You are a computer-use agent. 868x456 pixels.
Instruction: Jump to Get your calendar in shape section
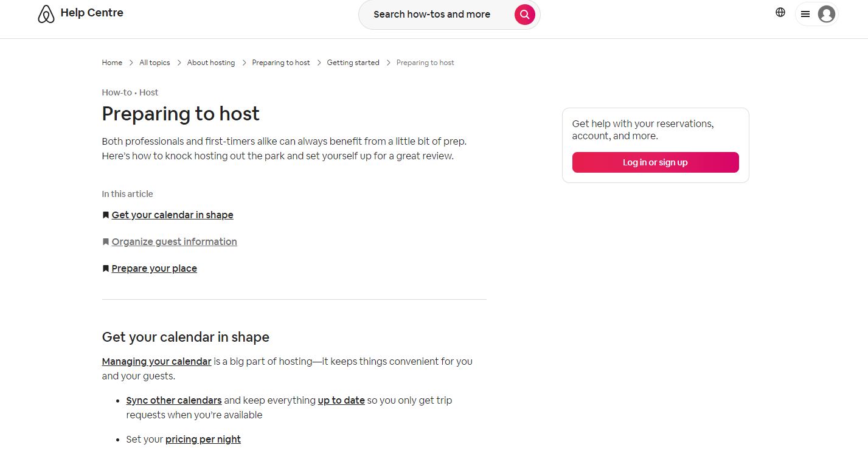tap(172, 215)
